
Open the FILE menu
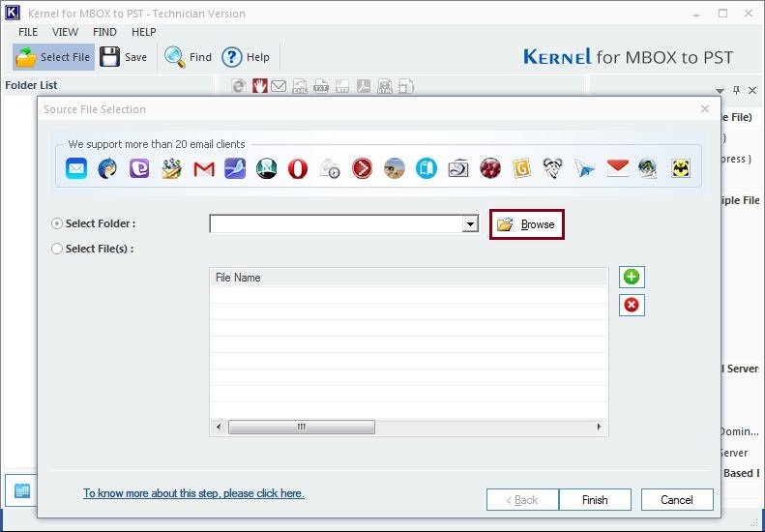click(28, 32)
